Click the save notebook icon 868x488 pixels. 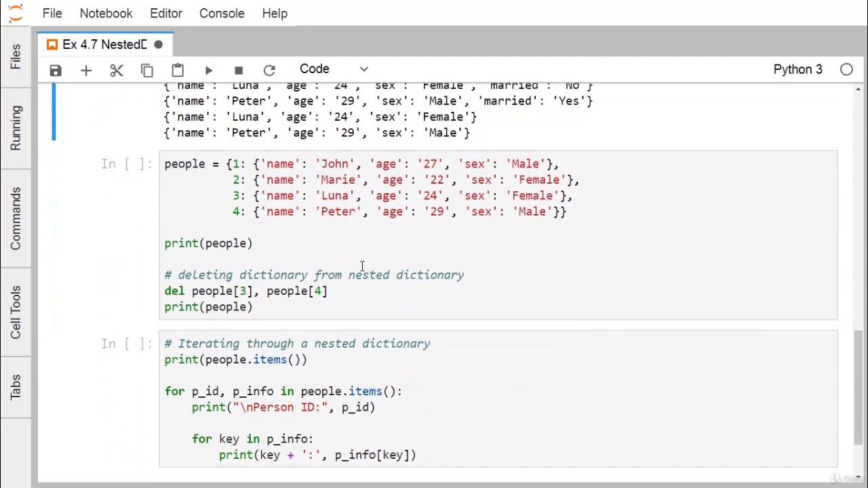tap(56, 70)
